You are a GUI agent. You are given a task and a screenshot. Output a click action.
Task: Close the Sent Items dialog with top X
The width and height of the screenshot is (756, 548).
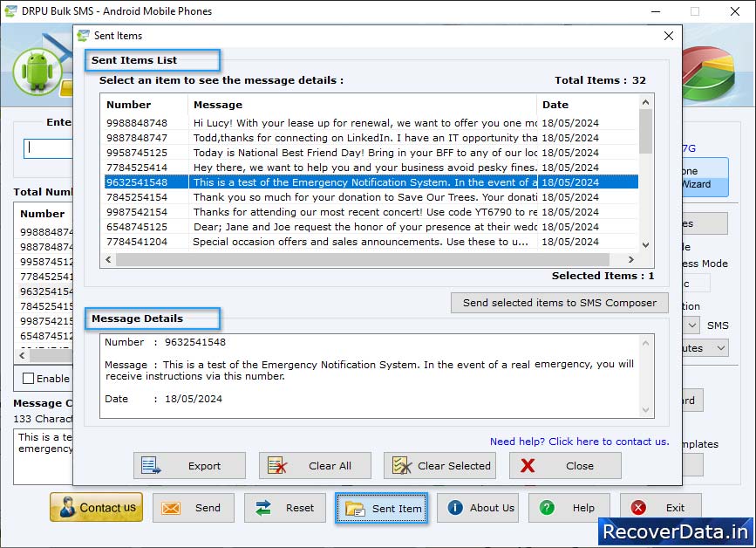tap(668, 36)
